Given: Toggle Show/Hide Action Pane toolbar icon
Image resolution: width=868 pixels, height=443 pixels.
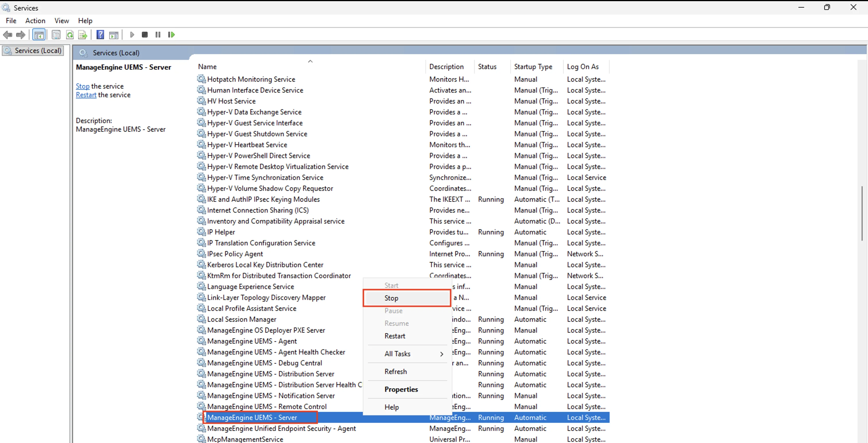Looking at the screenshot, I should coord(114,34).
